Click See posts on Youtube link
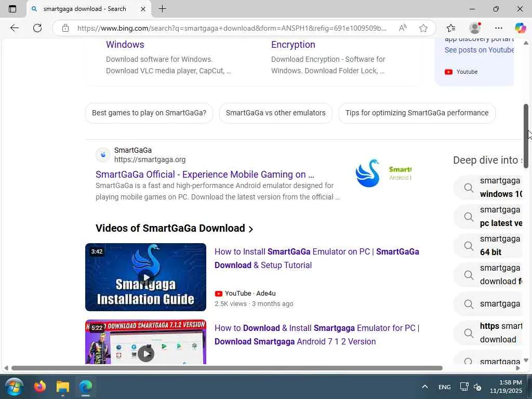This screenshot has height=399, width=532. point(479,50)
